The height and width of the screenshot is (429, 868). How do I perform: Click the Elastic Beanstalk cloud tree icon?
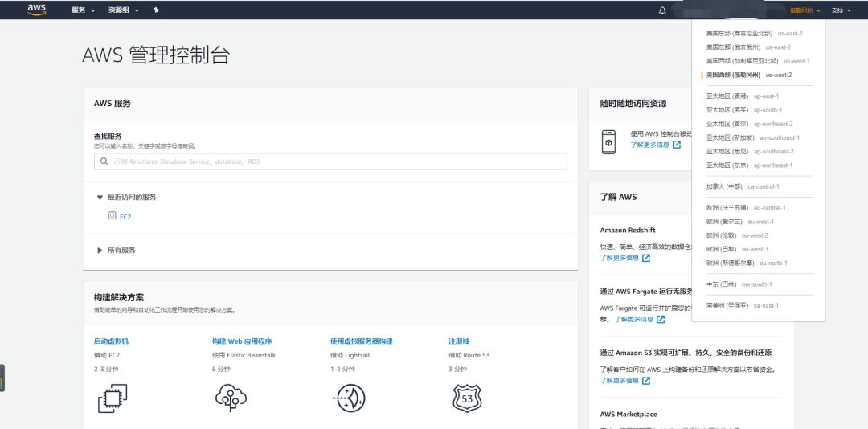tap(231, 398)
